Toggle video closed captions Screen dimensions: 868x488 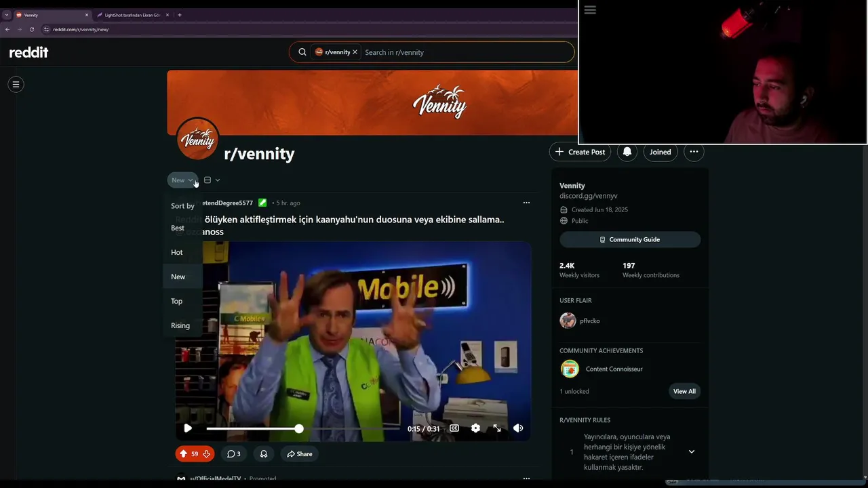[454, 428]
